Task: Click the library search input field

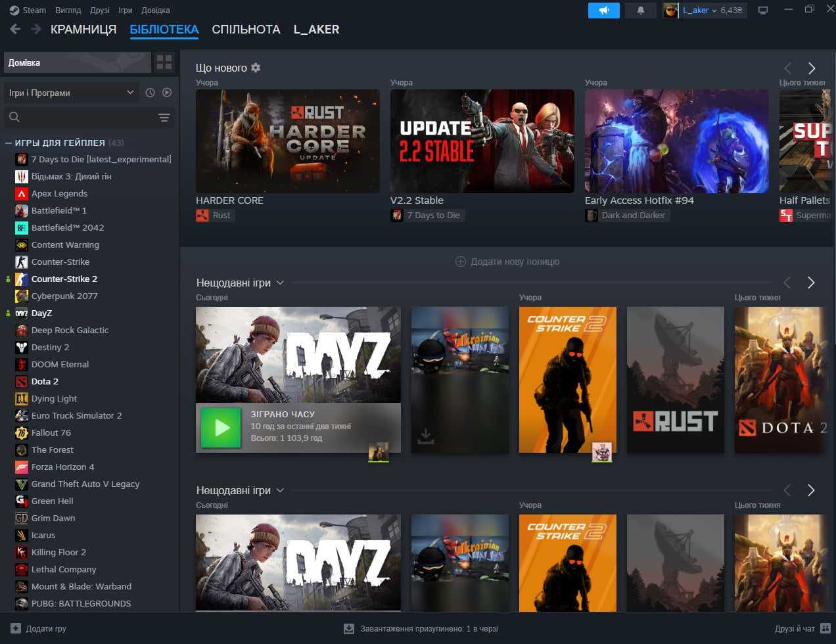Action: point(89,118)
